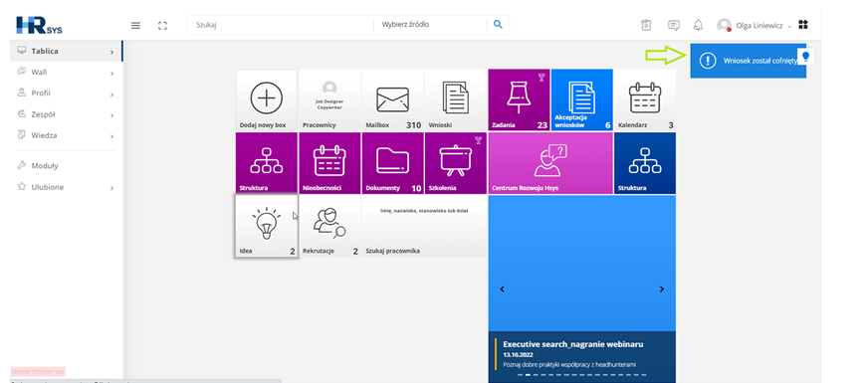Screen dimensions: 868x383
Task: Select Ulubione in sidebar menu
Action: click(x=66, y=187)
